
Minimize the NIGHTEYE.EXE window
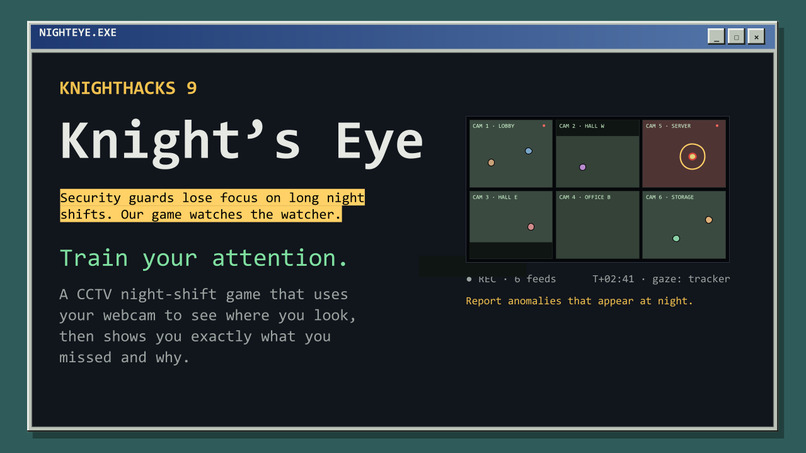tap(716, 37)
